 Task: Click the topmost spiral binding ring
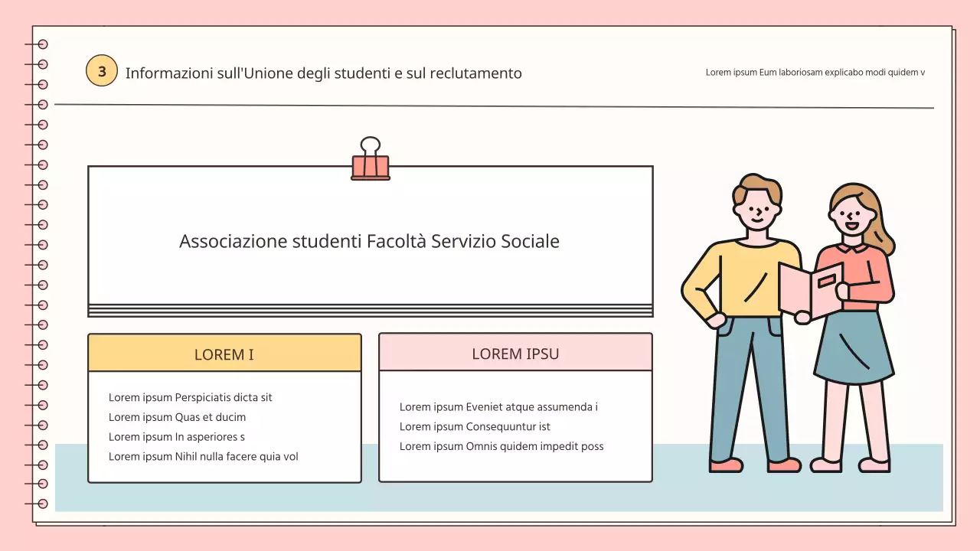coord(42,44)
